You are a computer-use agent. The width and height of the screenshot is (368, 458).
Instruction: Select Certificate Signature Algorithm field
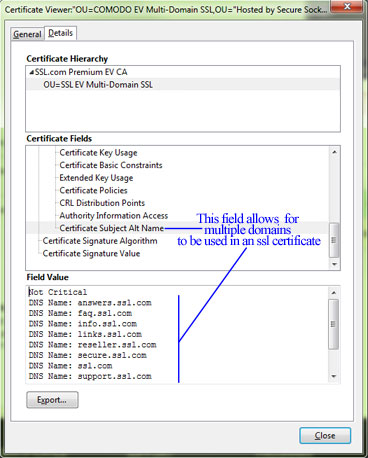[x=100, y=241]
